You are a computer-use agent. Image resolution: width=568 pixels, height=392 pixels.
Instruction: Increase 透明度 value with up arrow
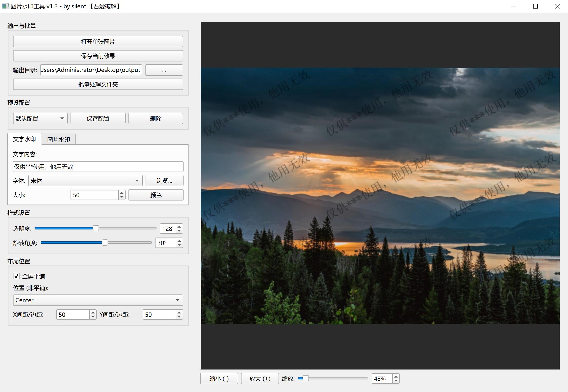(x=180, y=226)
